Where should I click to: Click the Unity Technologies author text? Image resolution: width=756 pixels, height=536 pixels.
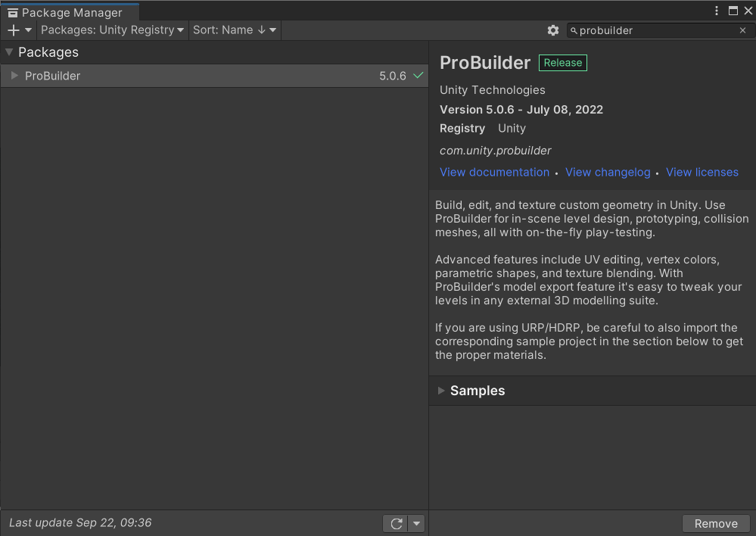pyautogui.click(x=492, y=90)
